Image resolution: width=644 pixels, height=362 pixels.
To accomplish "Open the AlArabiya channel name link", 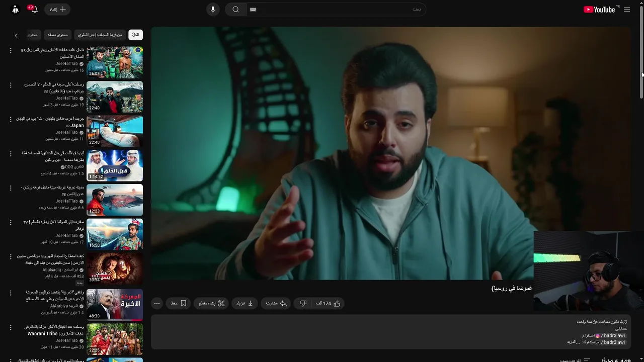I will point(64,306).
